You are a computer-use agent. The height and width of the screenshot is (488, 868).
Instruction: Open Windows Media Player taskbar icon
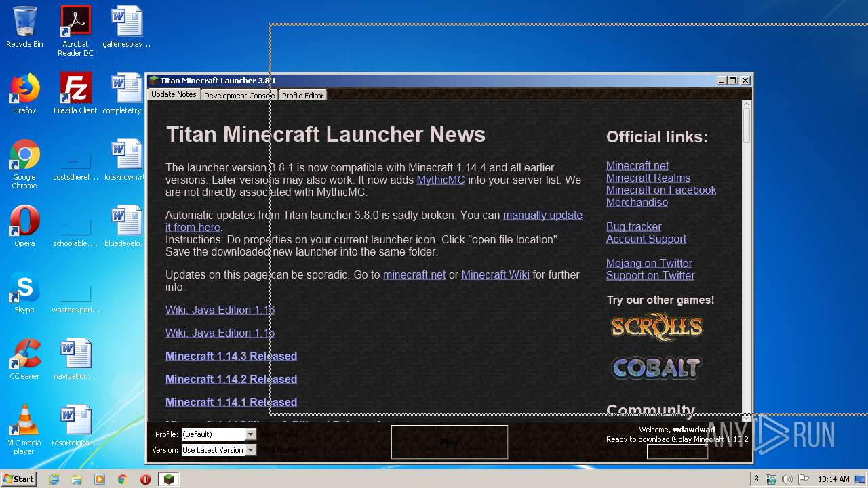[x=100, y=479]
